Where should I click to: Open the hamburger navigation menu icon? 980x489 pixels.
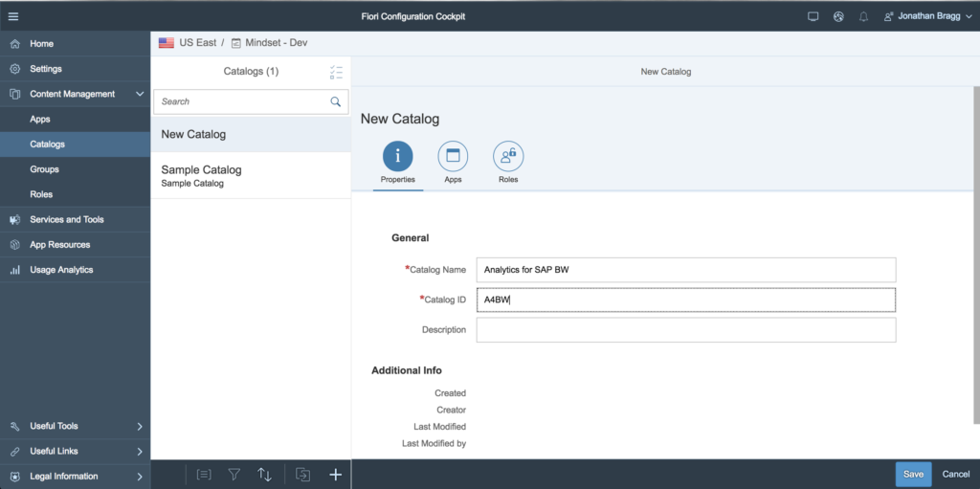pos(13,16)
